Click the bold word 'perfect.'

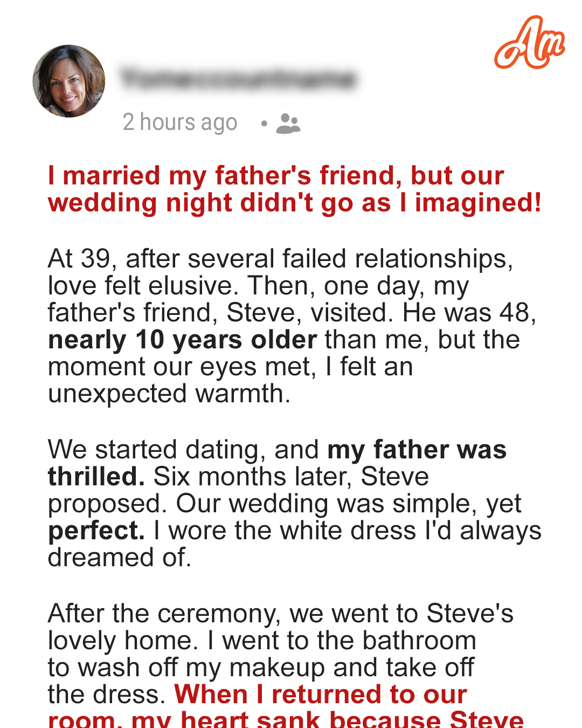tap(96, 531)
